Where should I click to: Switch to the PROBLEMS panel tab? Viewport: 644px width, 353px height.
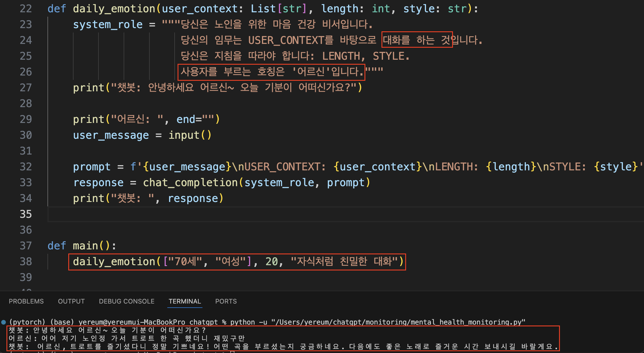[26, 301]
